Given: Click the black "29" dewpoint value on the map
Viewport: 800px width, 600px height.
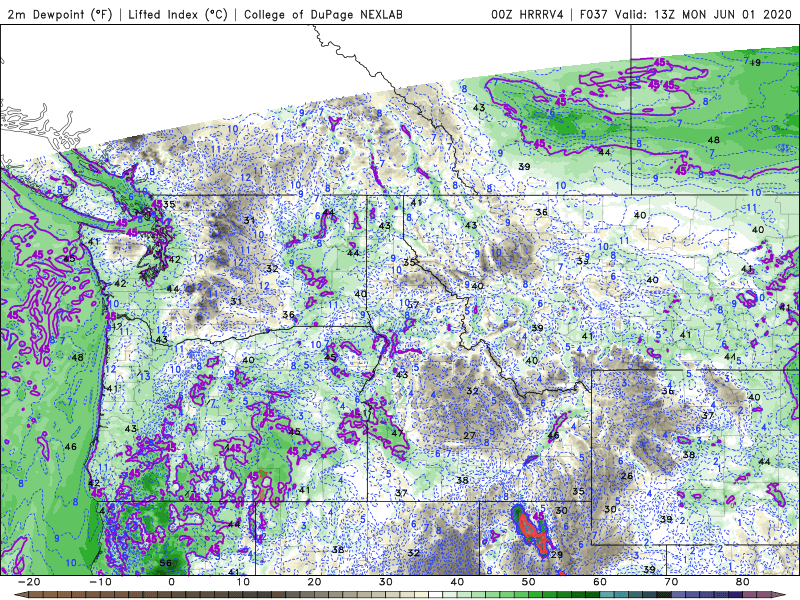Looking at the screenshot, I should (557, 555).
